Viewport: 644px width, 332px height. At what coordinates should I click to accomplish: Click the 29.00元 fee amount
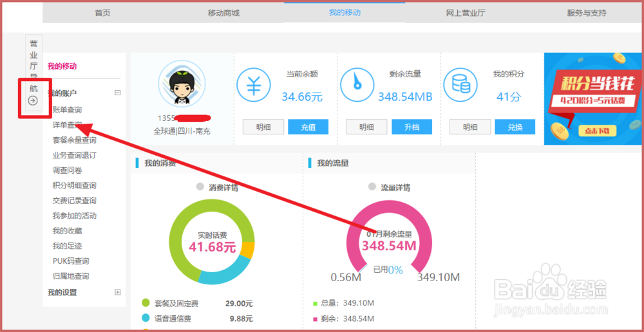coord(239,304)
